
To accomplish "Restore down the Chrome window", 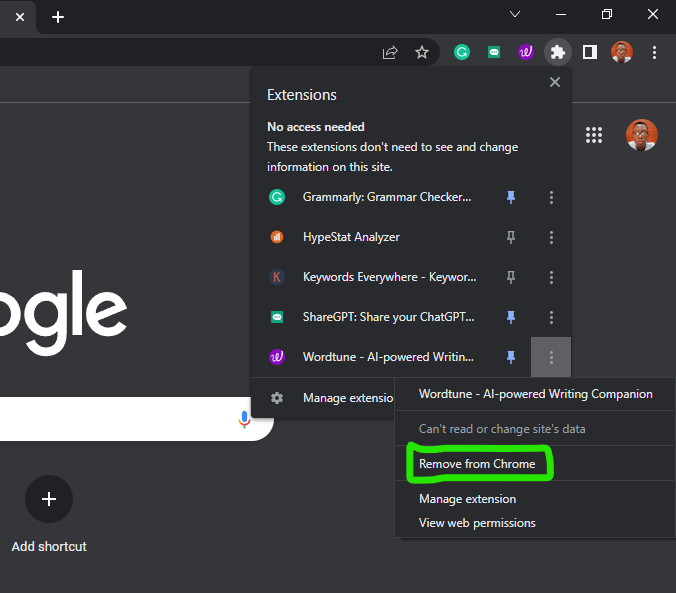I will 607,14.
